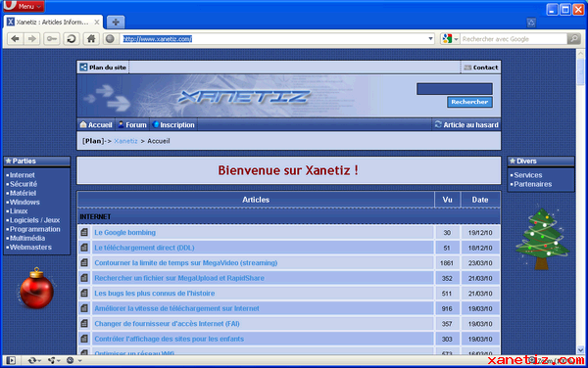Open the password wand key icon

[51, 39]
